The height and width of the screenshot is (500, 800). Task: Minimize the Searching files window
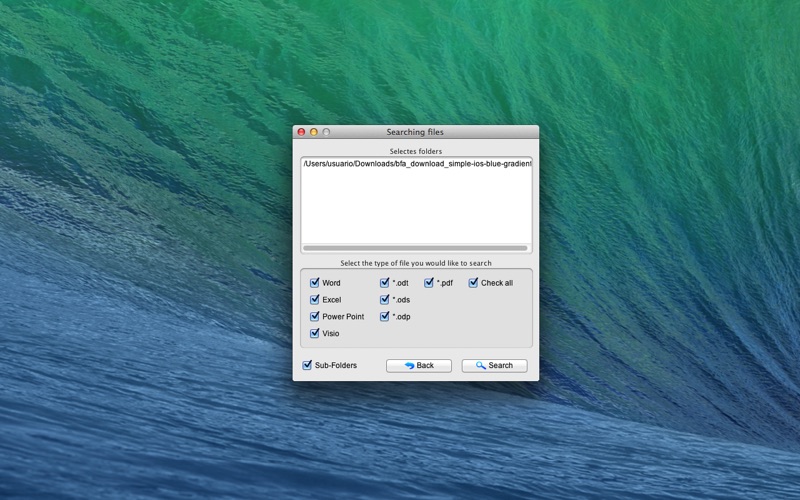[314, 132]
